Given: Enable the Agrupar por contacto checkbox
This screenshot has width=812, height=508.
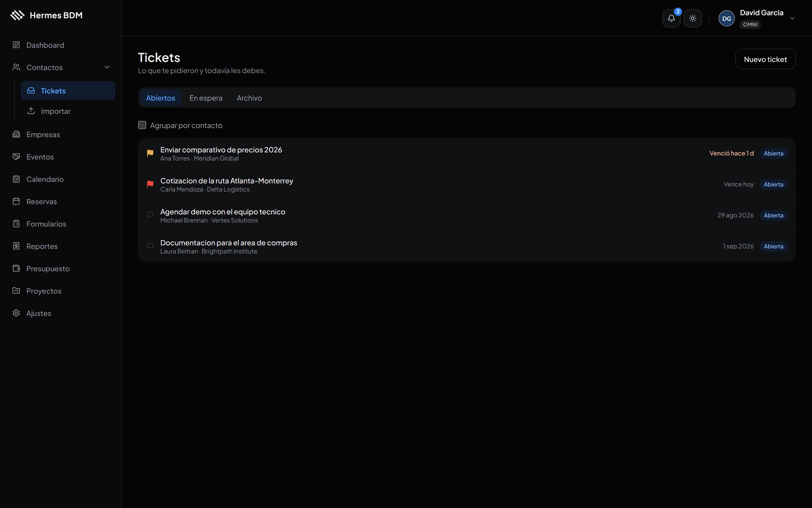Looking at the screenshot, I should (142, 125).
